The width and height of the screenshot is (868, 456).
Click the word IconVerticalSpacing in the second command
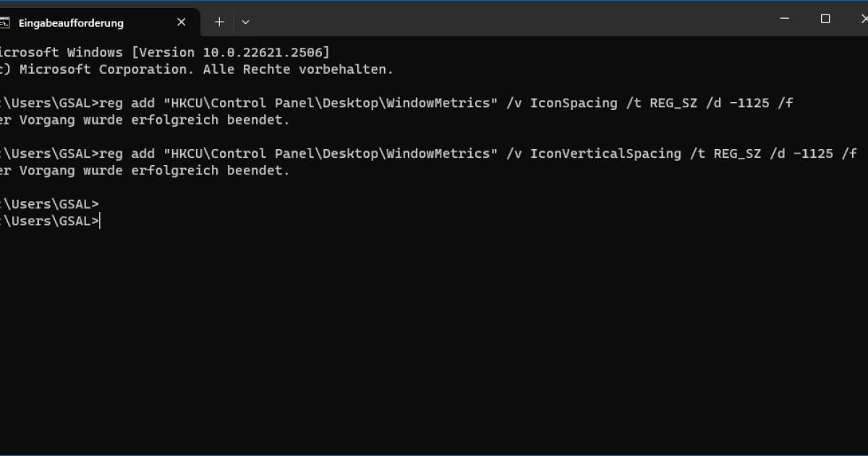[605, 153]
